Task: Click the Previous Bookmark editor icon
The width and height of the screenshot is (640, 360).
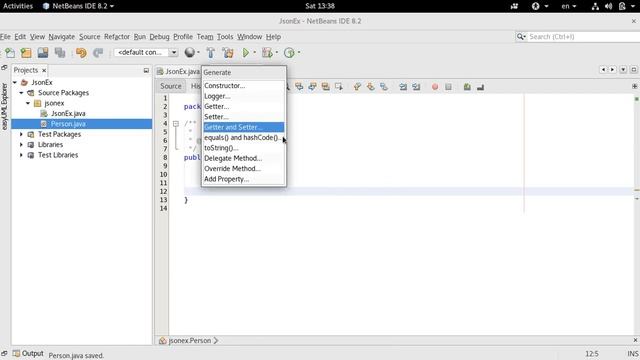Action: (357, 87)
